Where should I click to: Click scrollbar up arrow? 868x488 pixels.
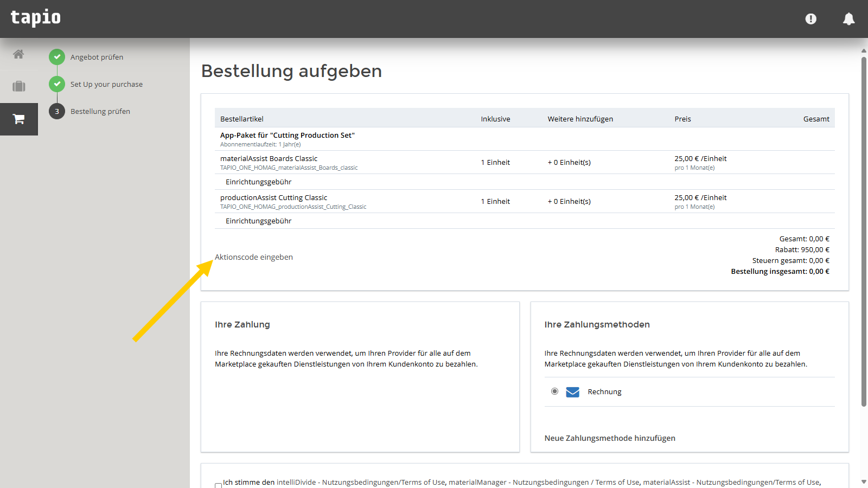tap(864, 50)
